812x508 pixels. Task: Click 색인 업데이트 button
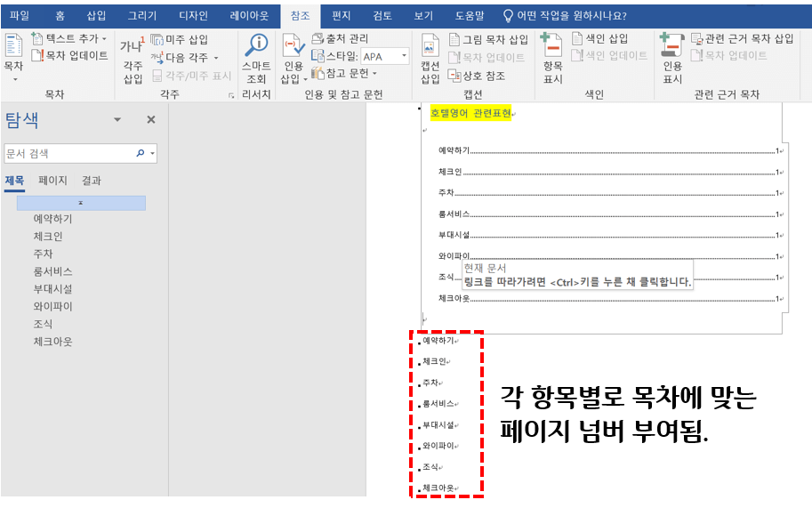609,55
